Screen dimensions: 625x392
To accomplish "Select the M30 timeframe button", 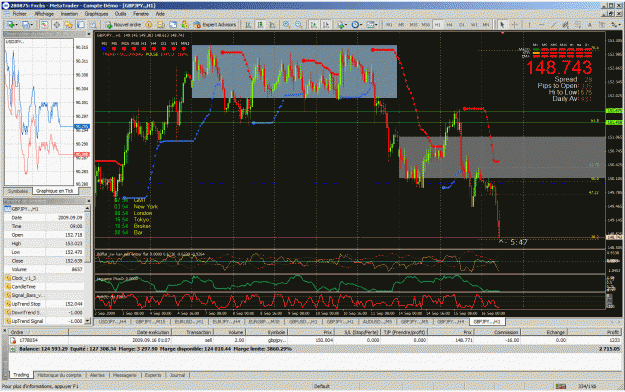I will 426,25.
